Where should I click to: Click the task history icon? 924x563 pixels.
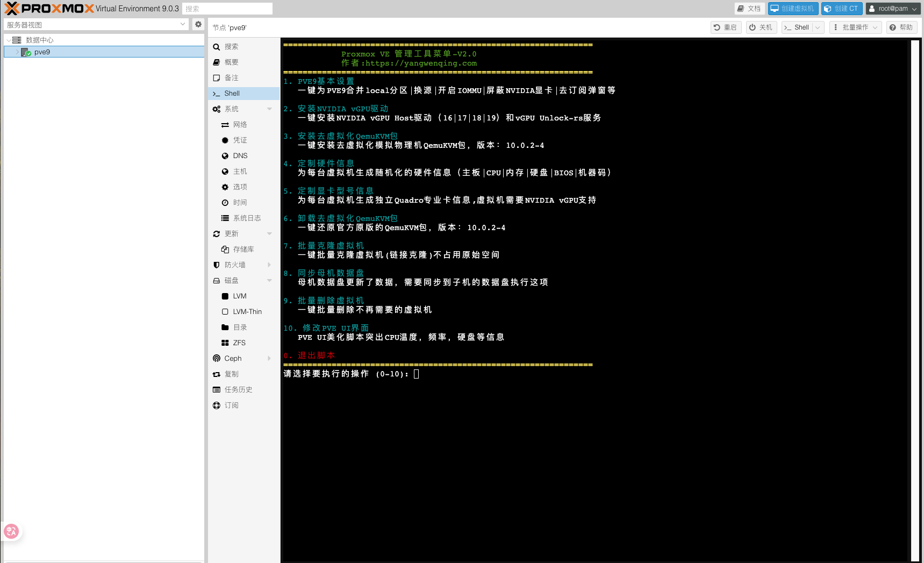pos(217,390)
